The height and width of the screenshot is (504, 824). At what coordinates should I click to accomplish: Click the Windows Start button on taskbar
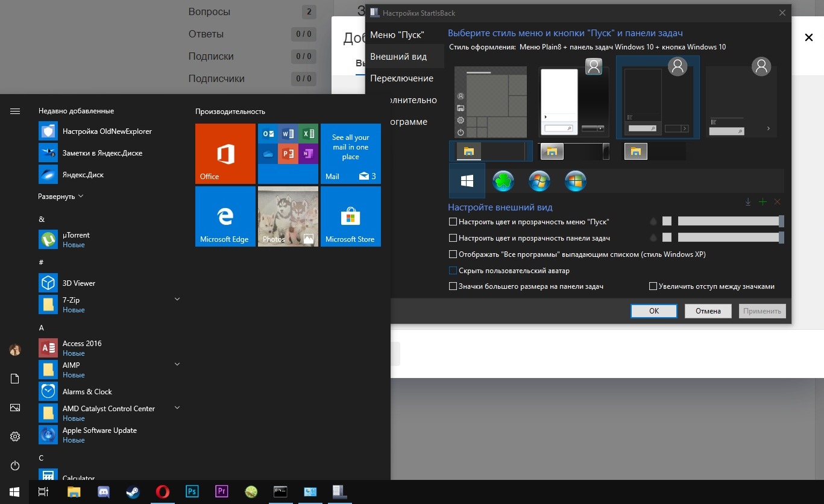(14, 492)
